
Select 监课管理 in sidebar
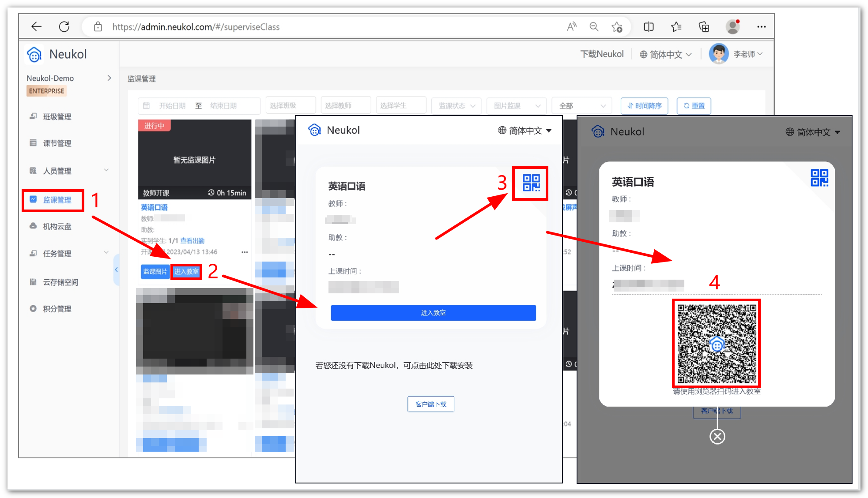(57, 200)
